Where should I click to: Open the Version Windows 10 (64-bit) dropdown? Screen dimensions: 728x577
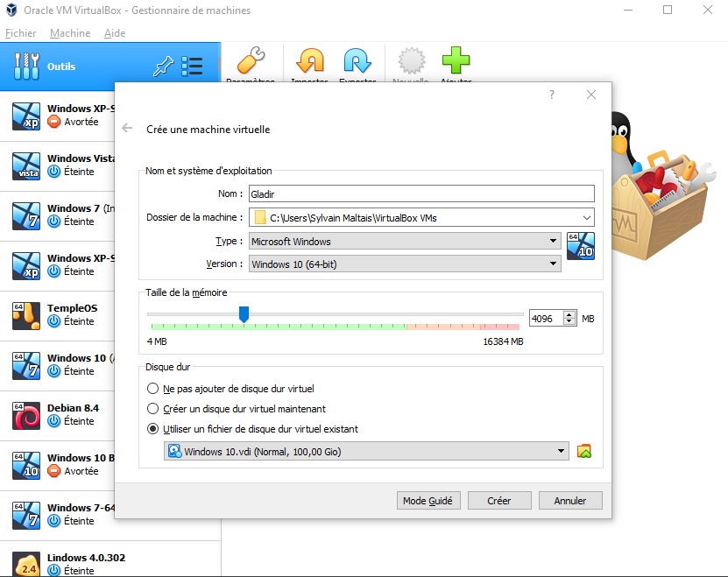pos(405,264)
